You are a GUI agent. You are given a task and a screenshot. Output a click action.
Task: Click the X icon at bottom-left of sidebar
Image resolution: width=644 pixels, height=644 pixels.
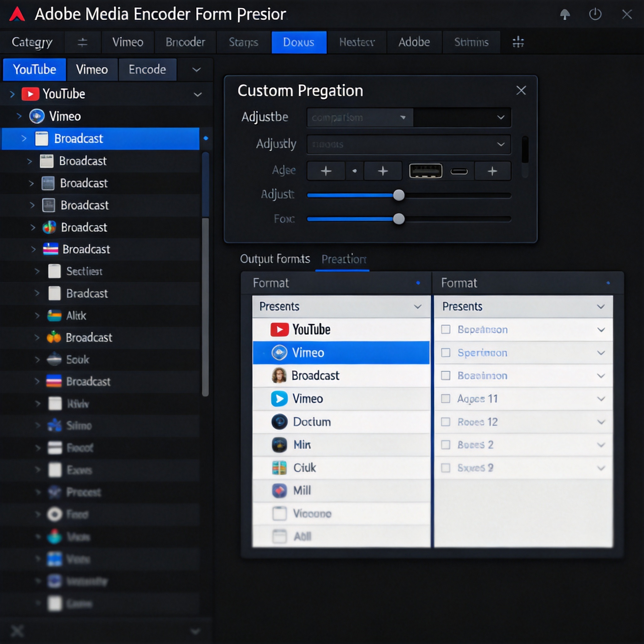tap(17, 631)
